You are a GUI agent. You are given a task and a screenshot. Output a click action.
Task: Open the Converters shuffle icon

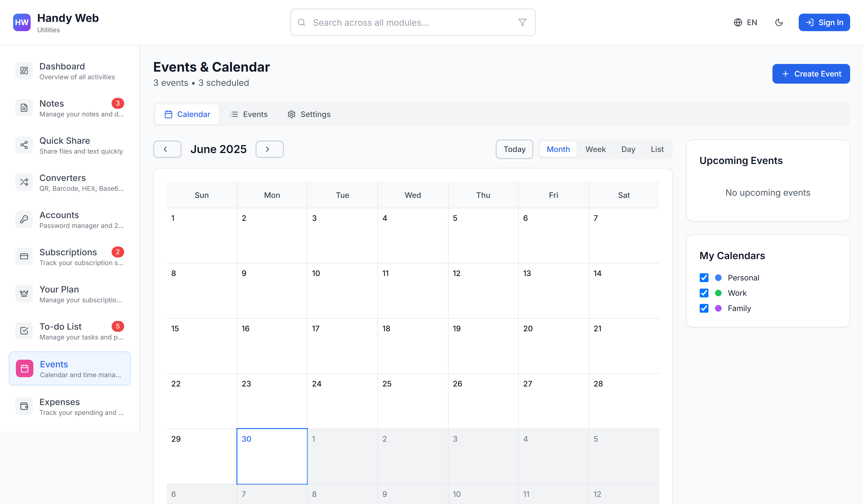coord(24,182)
